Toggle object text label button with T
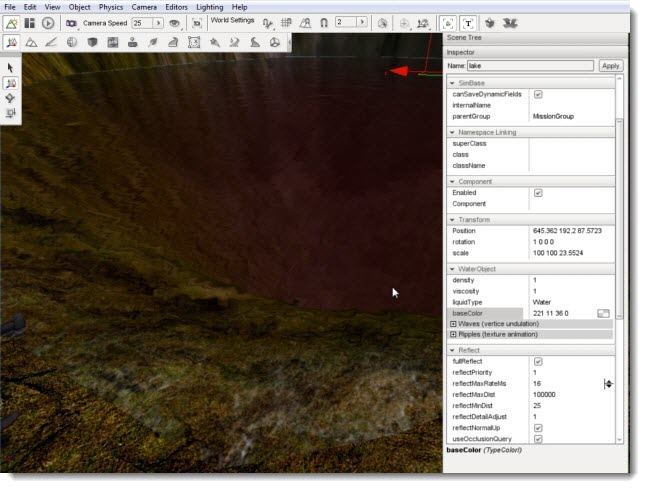The width and height of the screenshot is (645, 488). click(468, 23)
